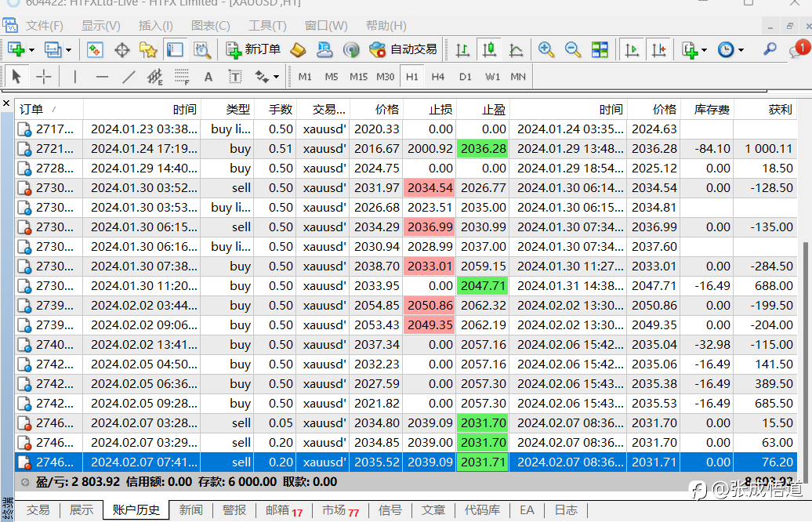This screenshot has height=522, width=812.
Task: Switch to the 日志 tab
Action: [566, 510]
